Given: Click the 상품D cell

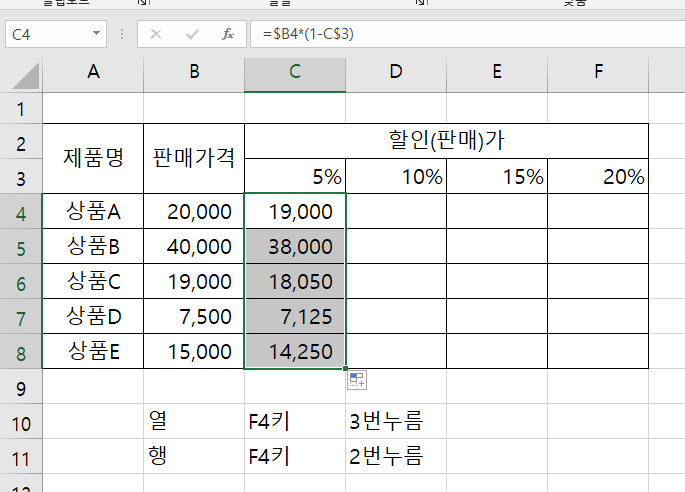Looking at the screenshot, I should tap(93, 316).
